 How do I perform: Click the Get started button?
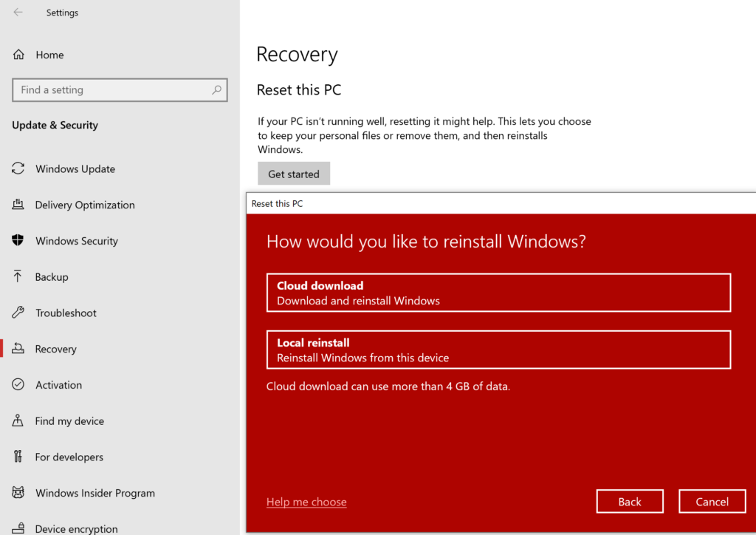point(294,174)
